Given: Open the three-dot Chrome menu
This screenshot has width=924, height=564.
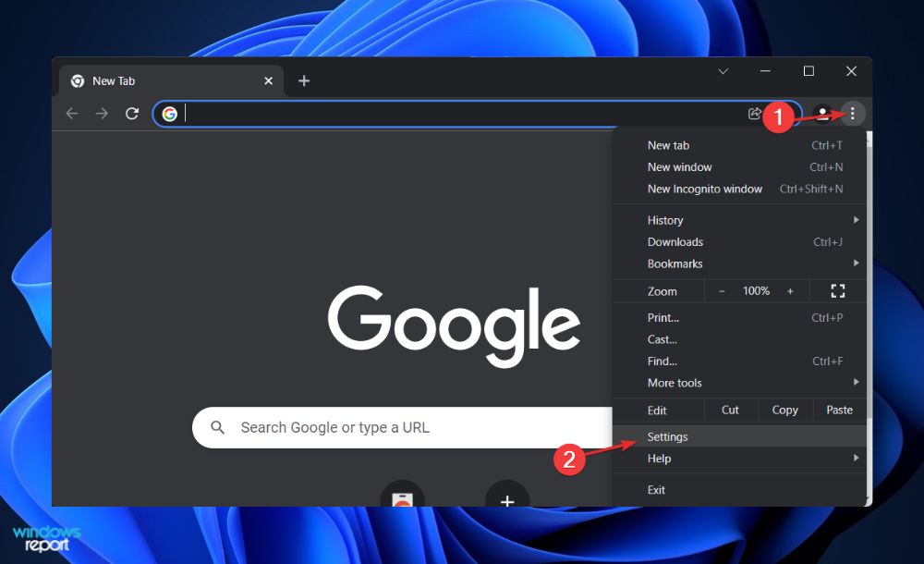Looking at the screenshot, I should (x=852, y=114).
